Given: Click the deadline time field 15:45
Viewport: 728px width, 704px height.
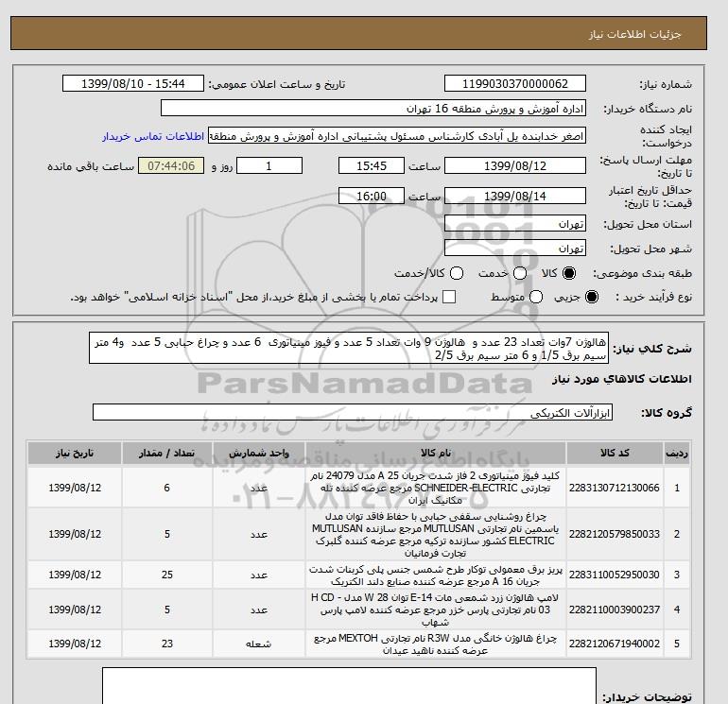Looking at the screenshot, I should pos(372,165).
